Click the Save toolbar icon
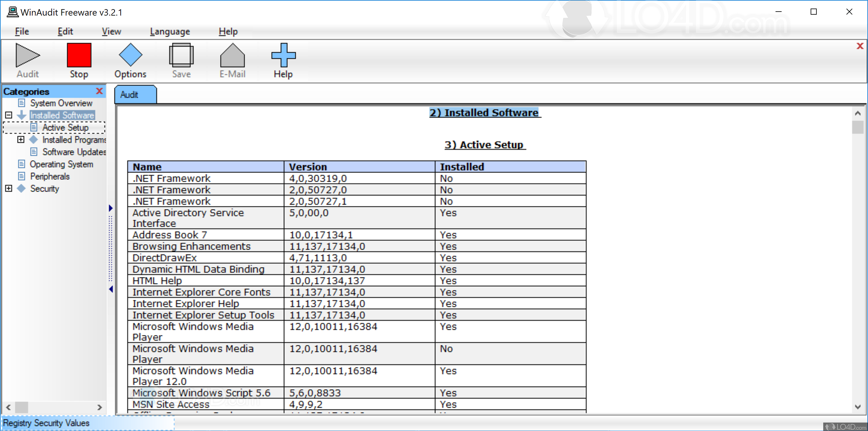868x431 pixels. (x=181, y=55)
